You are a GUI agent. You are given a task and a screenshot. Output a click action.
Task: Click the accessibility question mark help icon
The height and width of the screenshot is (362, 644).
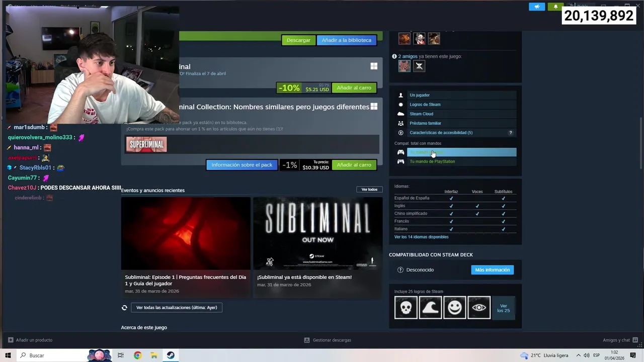pos(510,133)
